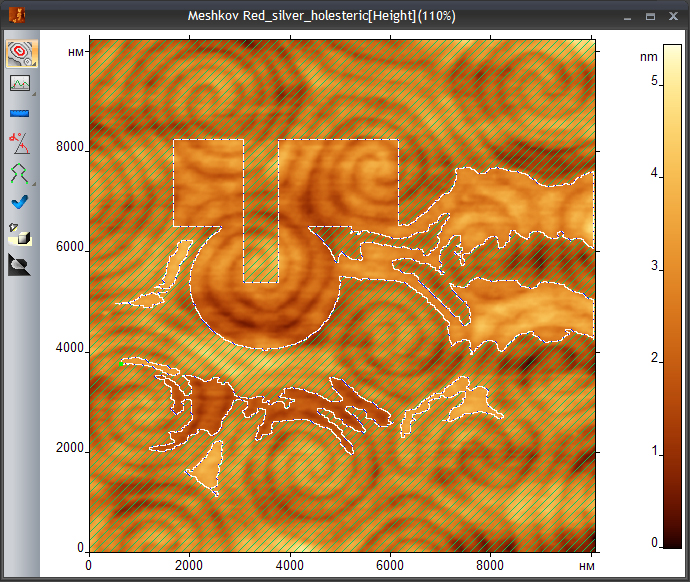Click the window title 'Meshkov Red_silver_holesteric[Height](110%)'
The image size is (690, 582).
(322, 16)
